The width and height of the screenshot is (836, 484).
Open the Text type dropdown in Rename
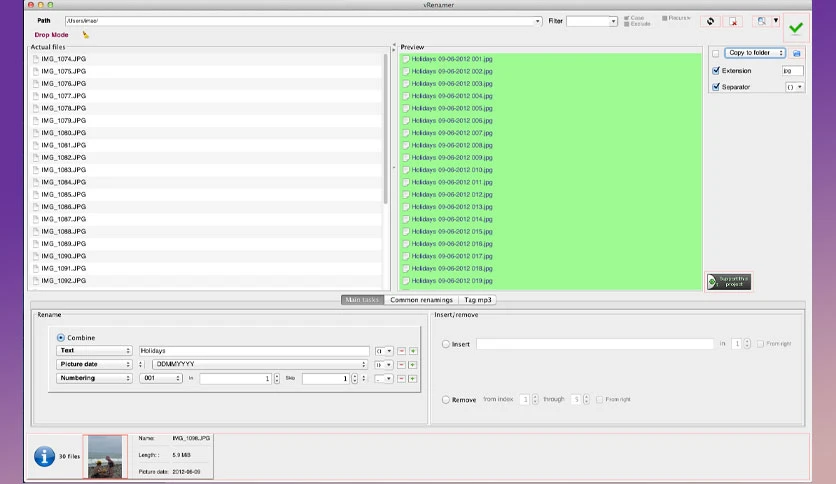tap(94, 350)
